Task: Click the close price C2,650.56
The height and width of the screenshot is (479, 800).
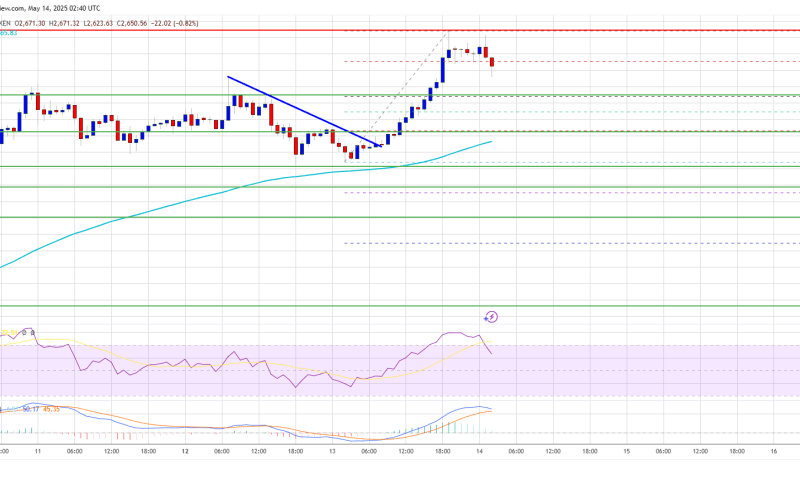Action: (x=132, y=23)
